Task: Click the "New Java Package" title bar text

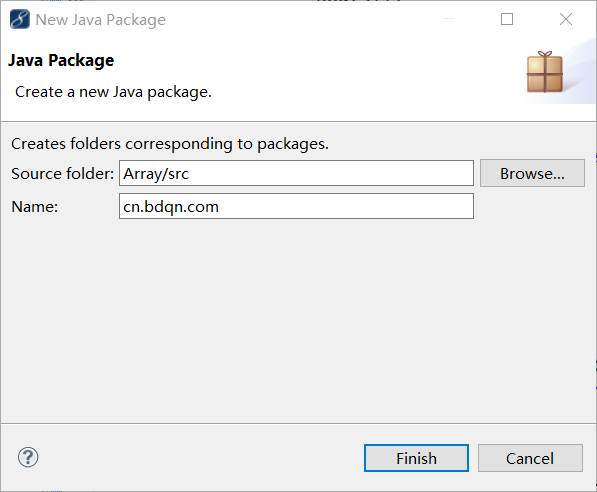Action: coord(101,20)
